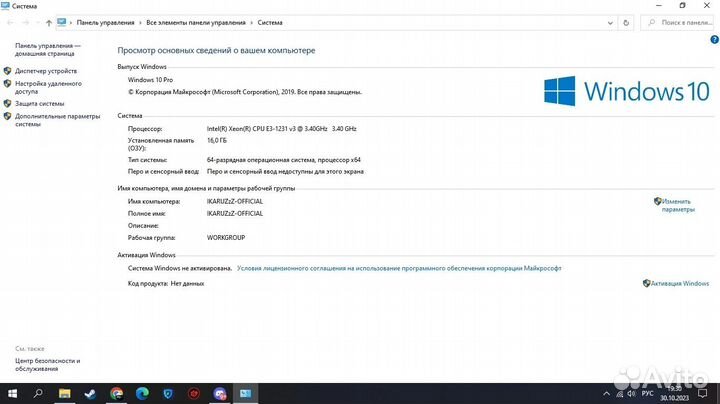
Task: Click the computer icon in the address bar
Action: (62, 22)
